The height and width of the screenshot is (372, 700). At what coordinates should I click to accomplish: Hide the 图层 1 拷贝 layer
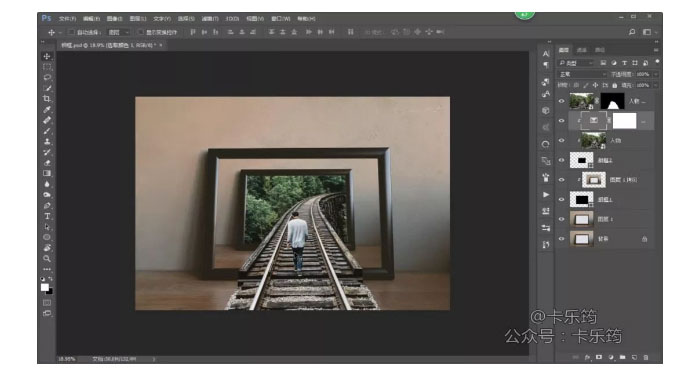[x=562, y=180]
